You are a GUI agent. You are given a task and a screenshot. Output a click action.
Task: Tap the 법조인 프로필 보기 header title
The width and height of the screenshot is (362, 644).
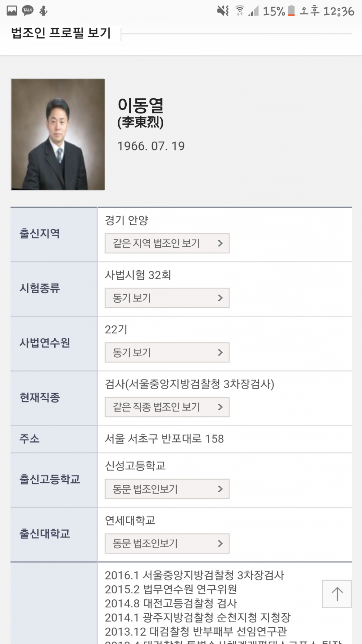(x=61, y=33)
